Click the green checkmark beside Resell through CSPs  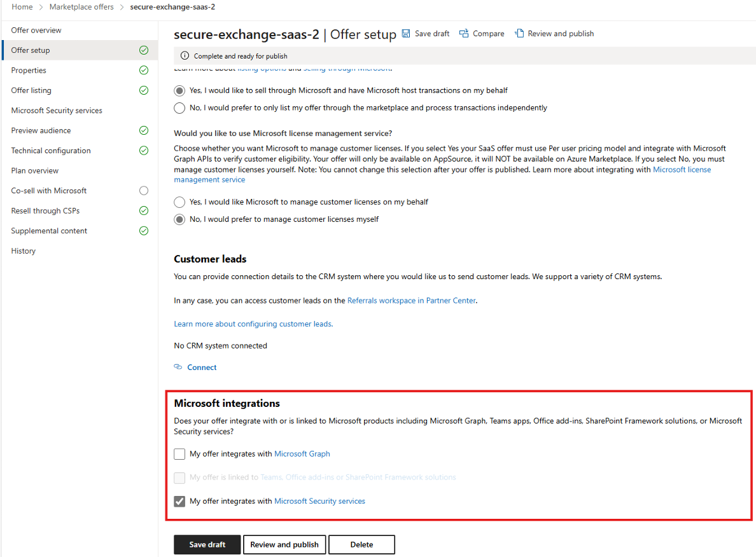[x=143, y=210]
